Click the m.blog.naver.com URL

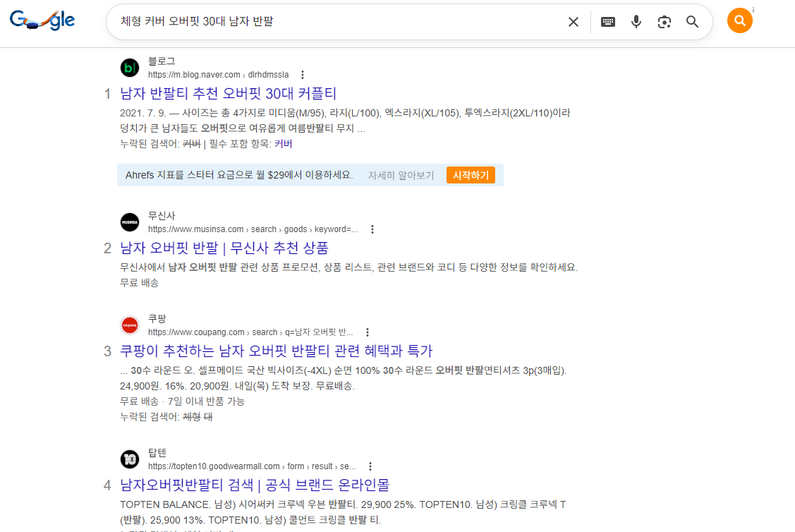(x=219, y=75)
